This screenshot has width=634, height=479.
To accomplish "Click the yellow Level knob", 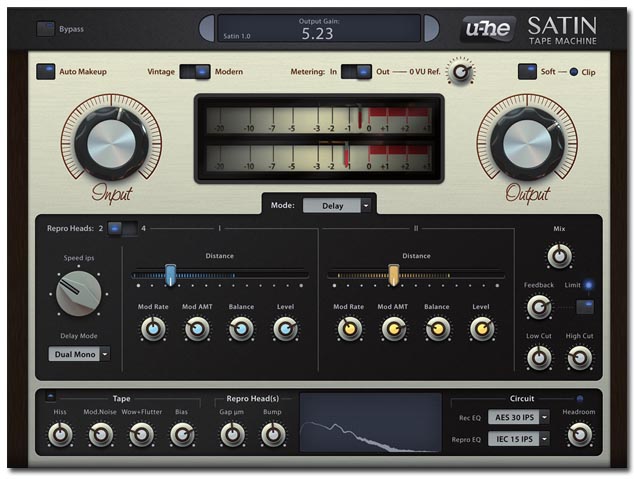I will click(x=482, y=329).
